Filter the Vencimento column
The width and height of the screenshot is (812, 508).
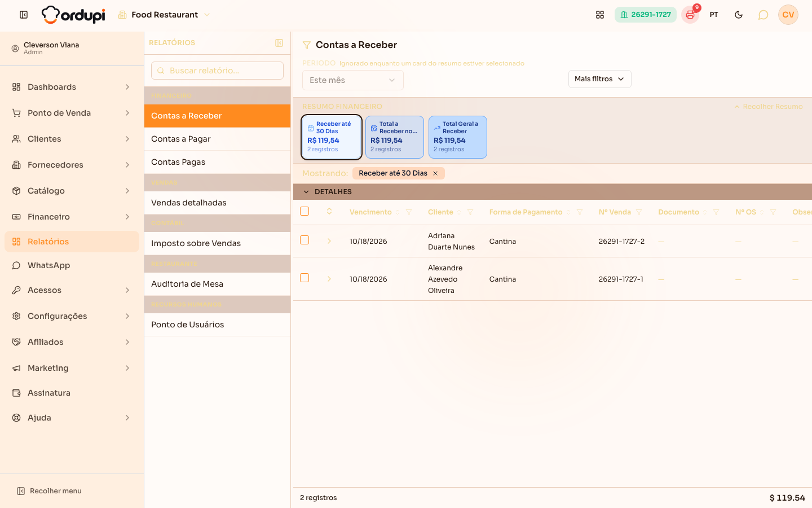click(409, 212)
